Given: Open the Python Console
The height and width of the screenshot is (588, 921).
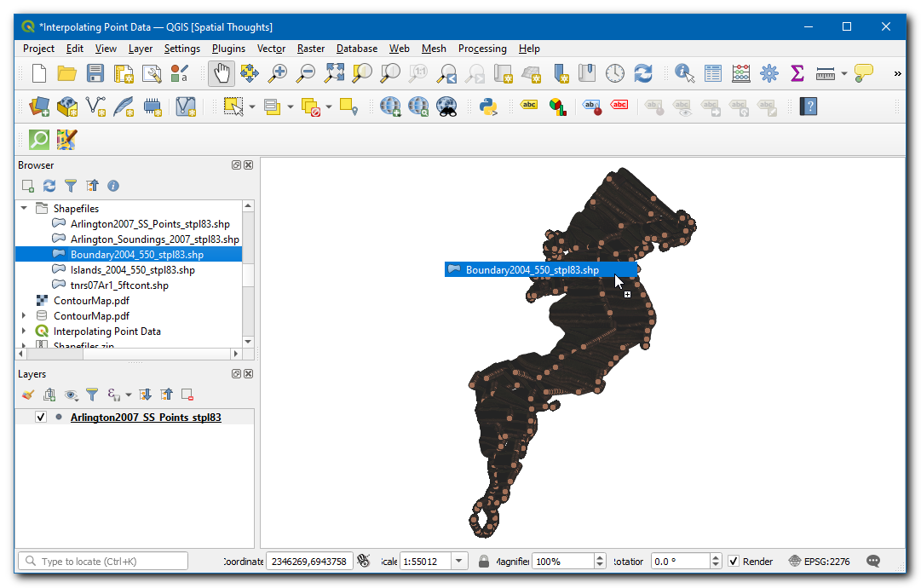Looking at the screenshot, I should click(488, 107).
